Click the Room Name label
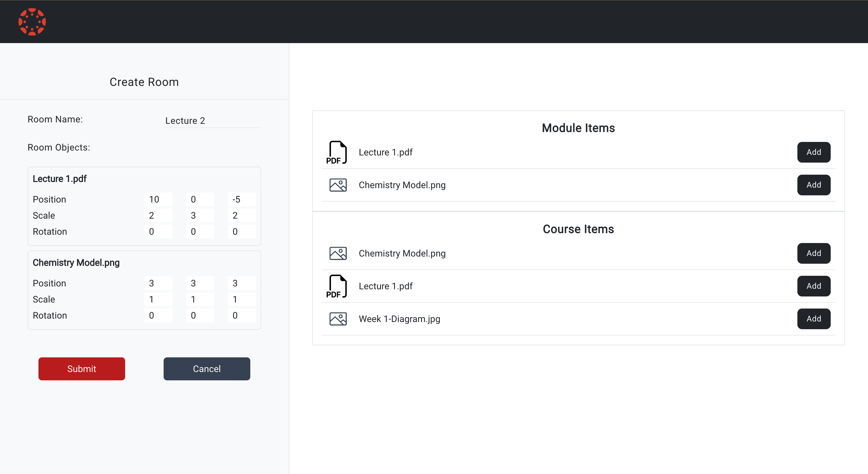Screen dimensions: 868x474 (55, 119)
